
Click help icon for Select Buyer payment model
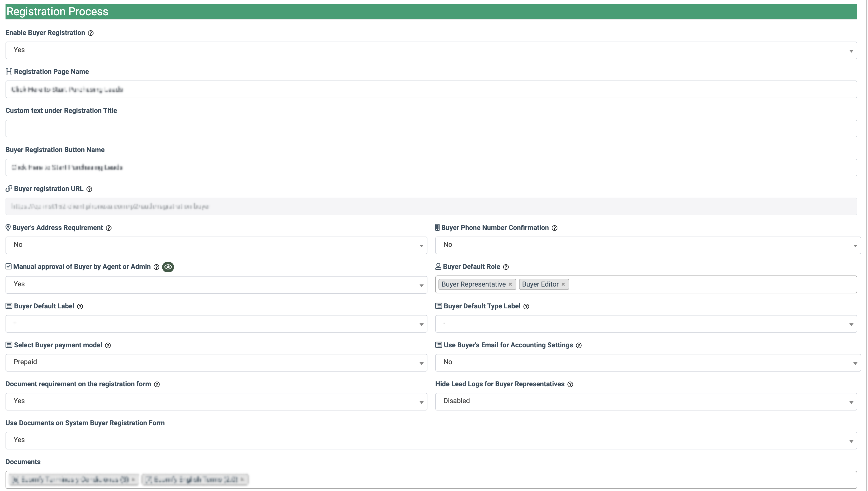coord(108,345)
